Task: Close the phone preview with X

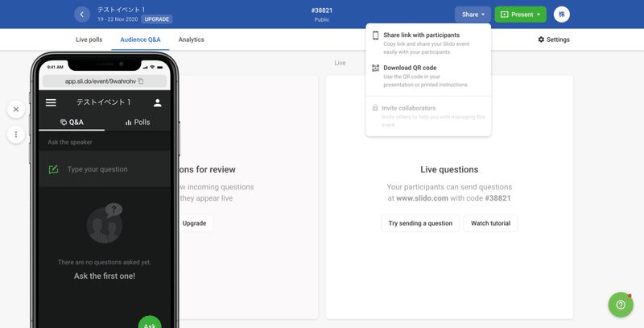Action: 16,110
